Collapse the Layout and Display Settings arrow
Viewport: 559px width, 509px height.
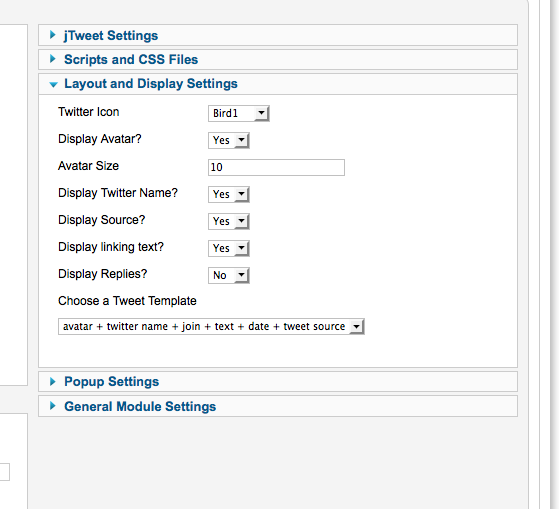53,84
